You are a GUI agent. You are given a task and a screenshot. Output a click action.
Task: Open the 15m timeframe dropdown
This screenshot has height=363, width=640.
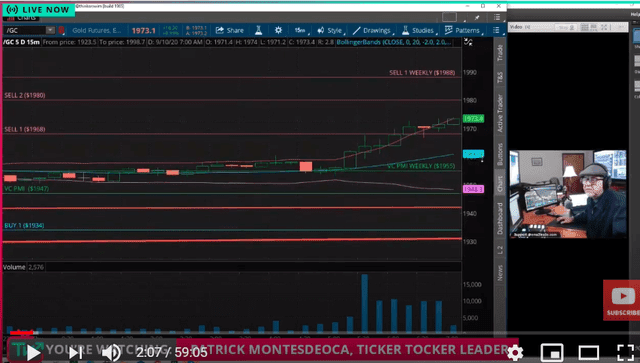301,30
